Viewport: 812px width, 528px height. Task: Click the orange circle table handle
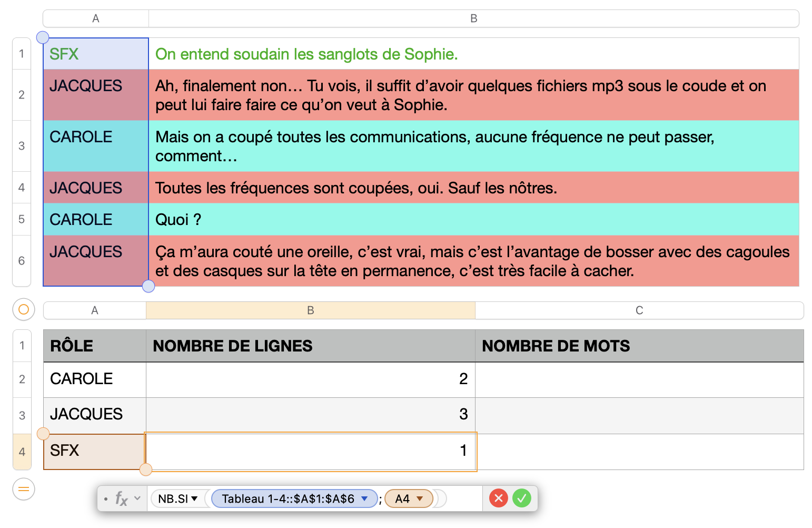24,310
